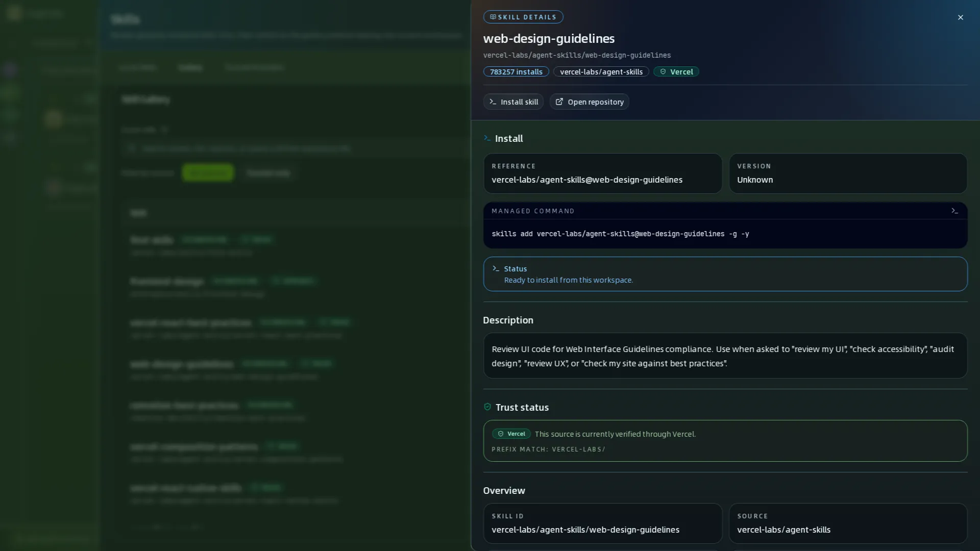Viewport: 980px width, 551px height.
Task: Click the Status ready to install message
Action: point(568,280)
